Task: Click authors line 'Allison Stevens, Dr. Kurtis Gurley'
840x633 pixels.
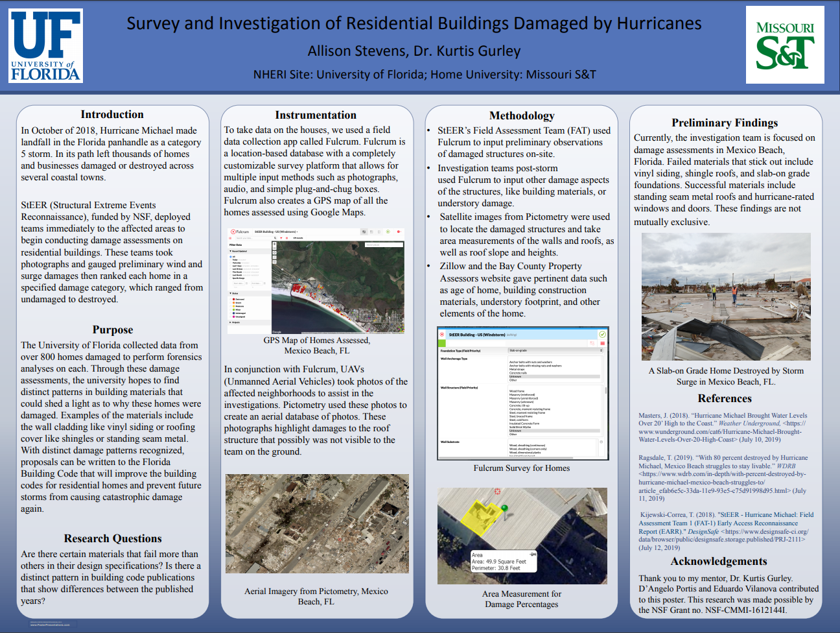Action: coord(414,51)
